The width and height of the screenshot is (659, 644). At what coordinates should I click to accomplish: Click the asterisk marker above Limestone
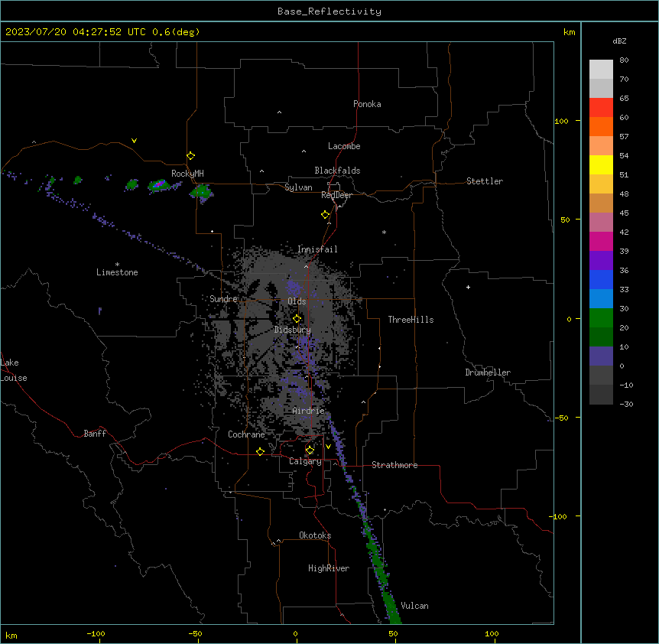tap(117, 265)
